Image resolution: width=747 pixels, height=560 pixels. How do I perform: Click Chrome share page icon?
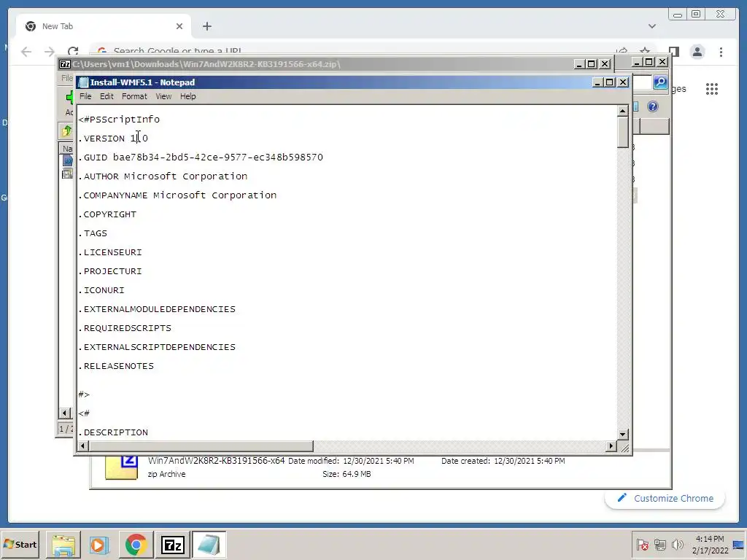[622, 50]
